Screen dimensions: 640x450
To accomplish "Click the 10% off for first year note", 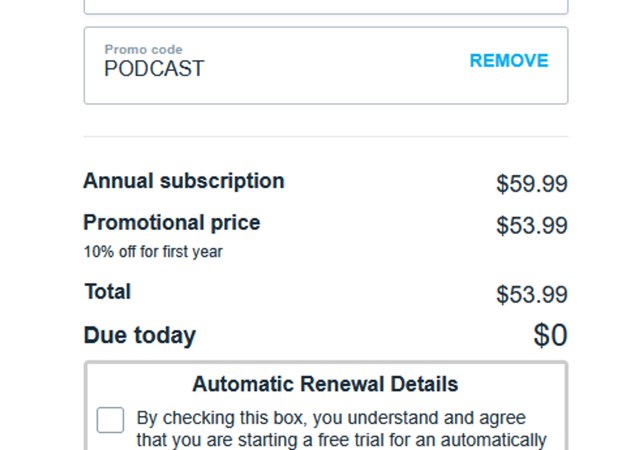I will (152, 252).
